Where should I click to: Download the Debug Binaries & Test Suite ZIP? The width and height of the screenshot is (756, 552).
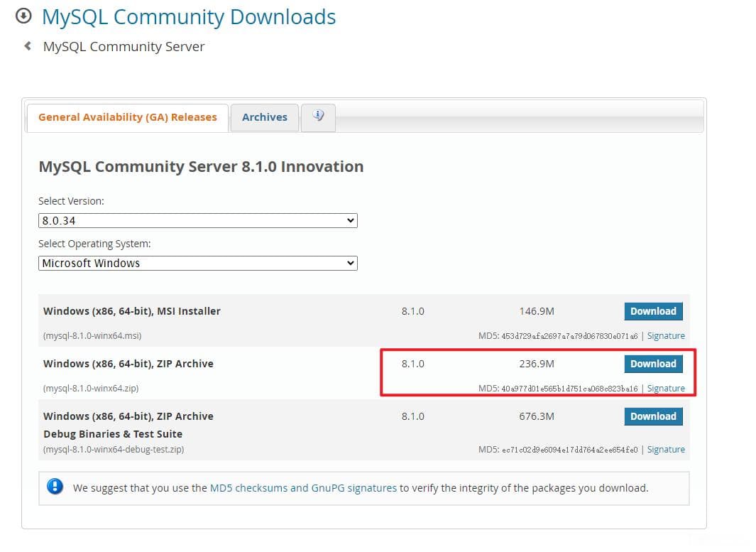click(653, 416)
